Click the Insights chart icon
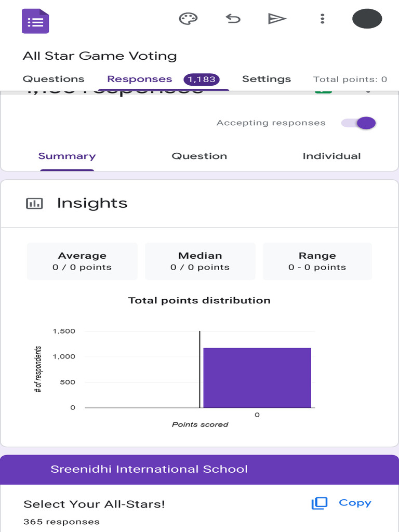 34,203
